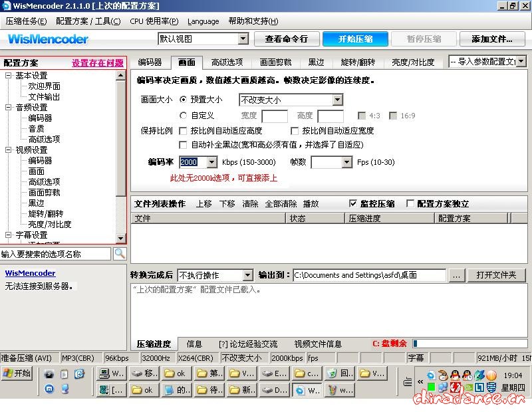Viewport: 532px width, 412px height.
Task: Uncheck the 监控压缩 checkbox
Action: point(354,204)
